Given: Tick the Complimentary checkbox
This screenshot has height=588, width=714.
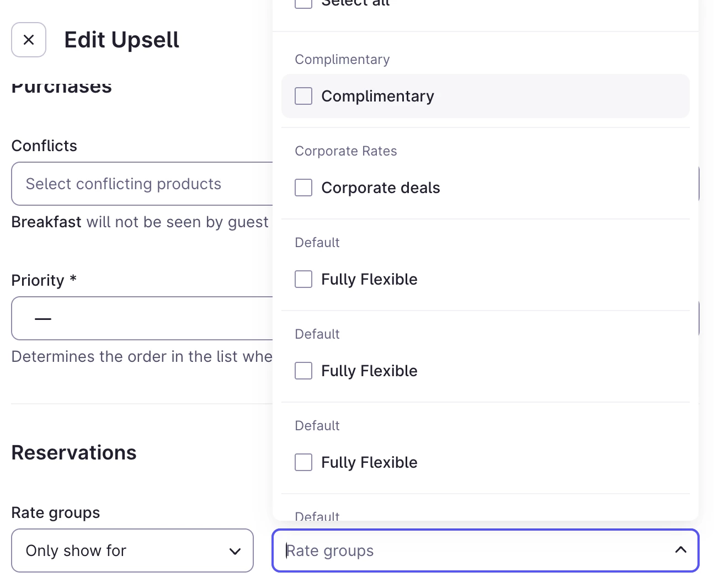Looking at the screenshot, I should click(303, 96).
